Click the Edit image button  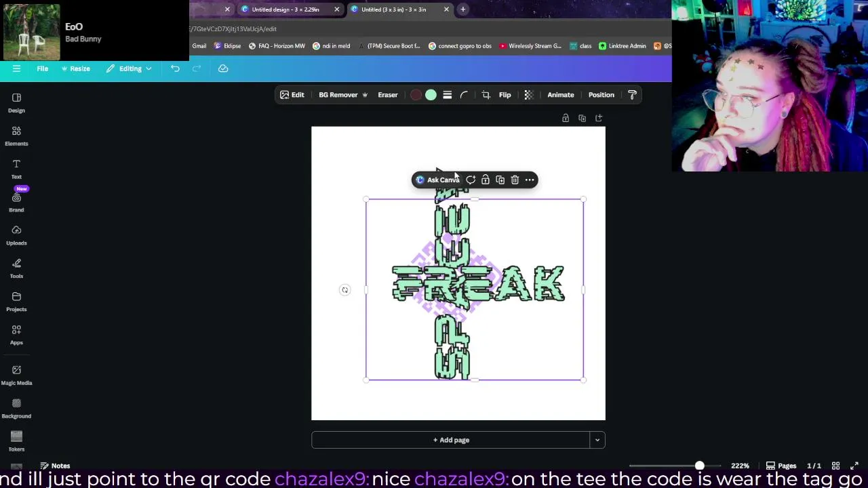pyautogui.click(x=292, y=95)
